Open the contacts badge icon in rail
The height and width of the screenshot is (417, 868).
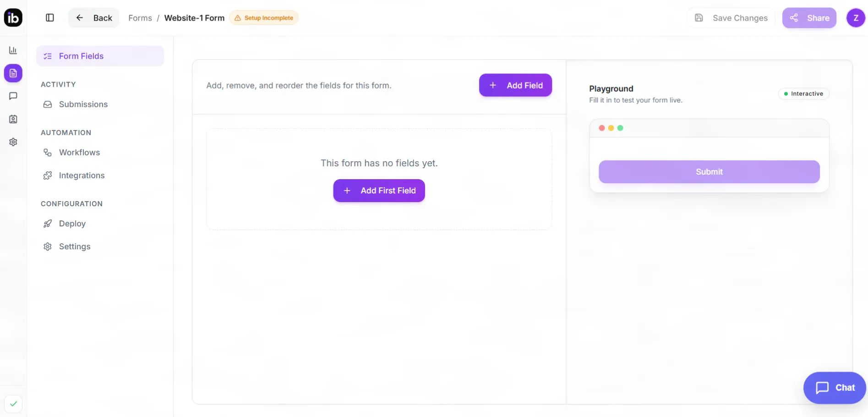tap(13, 119)
